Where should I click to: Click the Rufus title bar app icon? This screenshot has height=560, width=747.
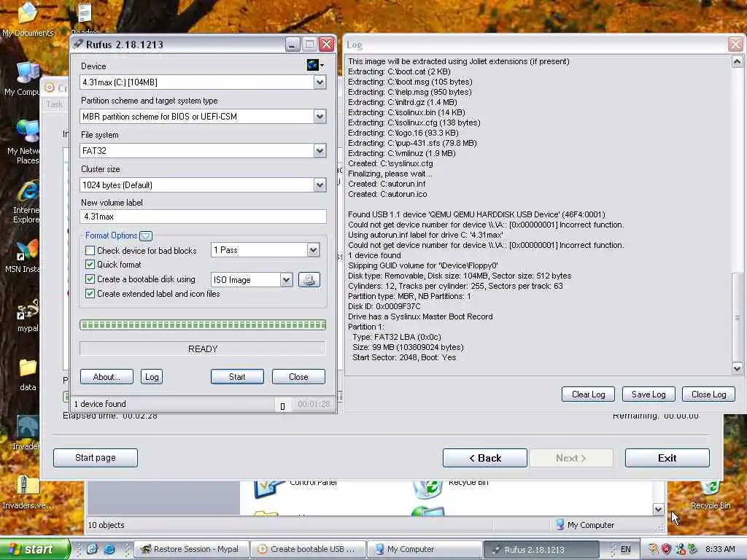point(77,44)
